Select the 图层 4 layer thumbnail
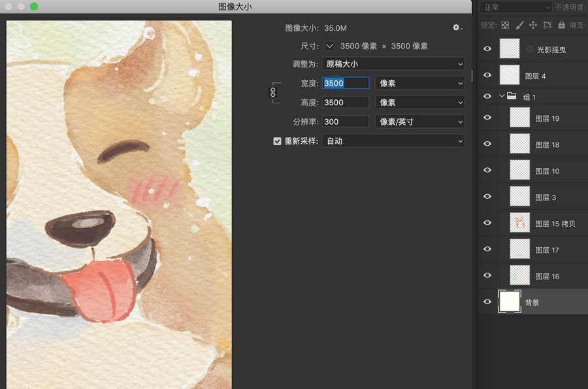 pyautogui.click(x=510, y=75)
